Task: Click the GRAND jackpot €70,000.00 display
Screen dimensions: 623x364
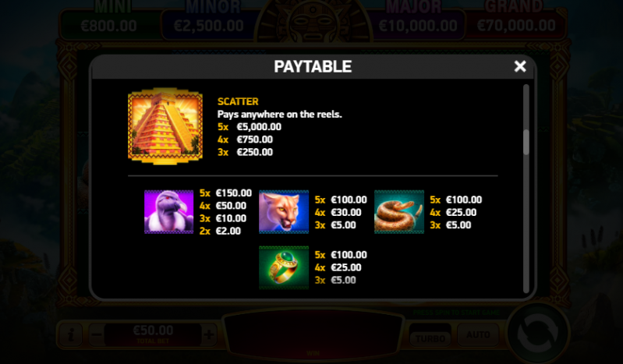Action: (x=516, y=23)
